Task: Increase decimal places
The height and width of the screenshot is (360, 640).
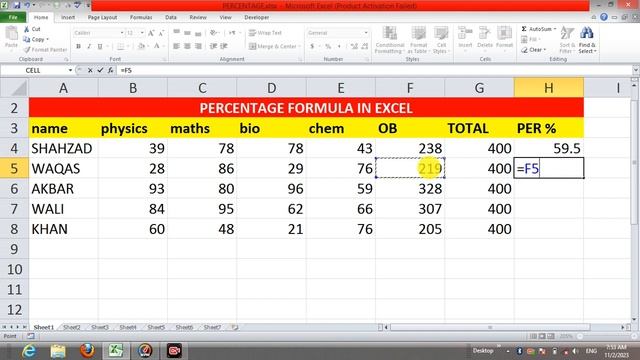Action: pos(354,47)
